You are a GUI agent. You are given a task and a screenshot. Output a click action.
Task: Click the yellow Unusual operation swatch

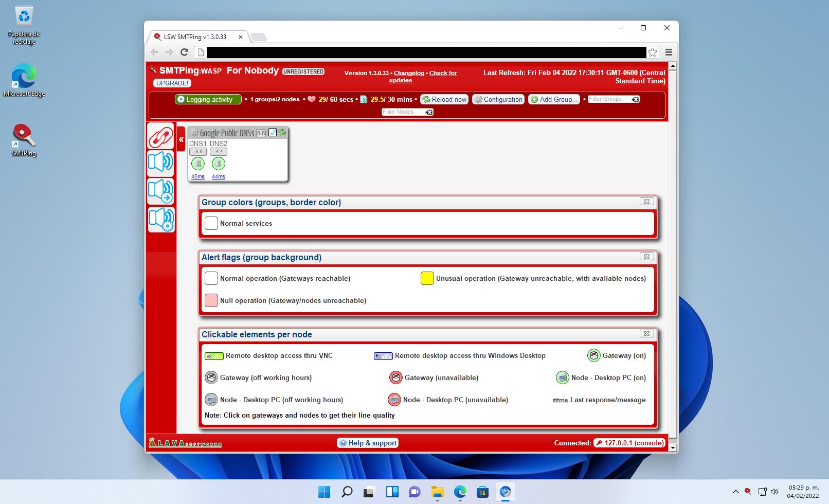click(x=427, y=278)
